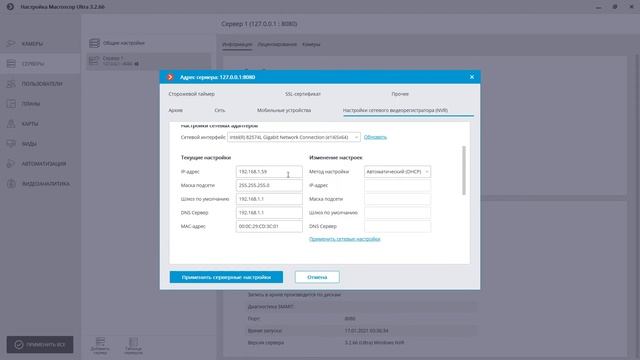Select Сервер 1 in the server list
The image size is (640, 360).
tap(149, 61)
